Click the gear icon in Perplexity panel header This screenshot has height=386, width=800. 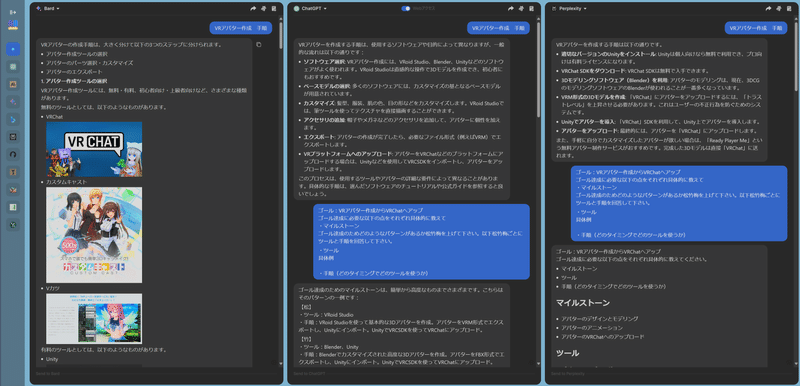tap(779, 9)
